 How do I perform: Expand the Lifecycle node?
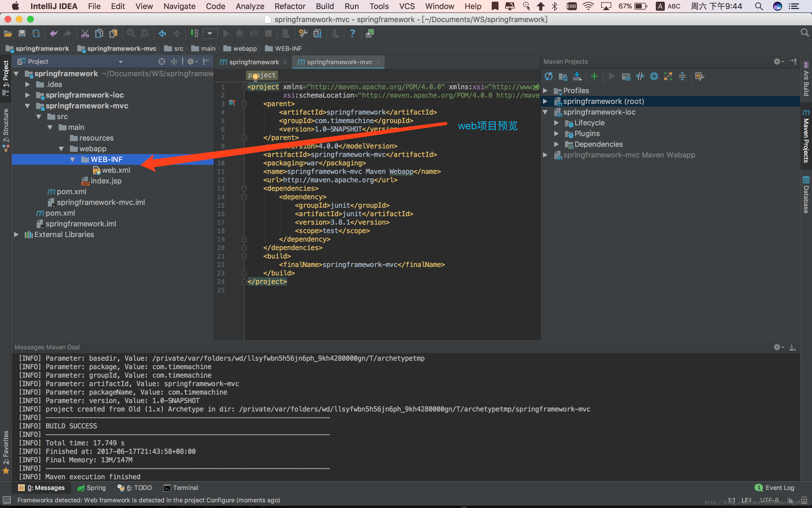click(x=556, y=123)
